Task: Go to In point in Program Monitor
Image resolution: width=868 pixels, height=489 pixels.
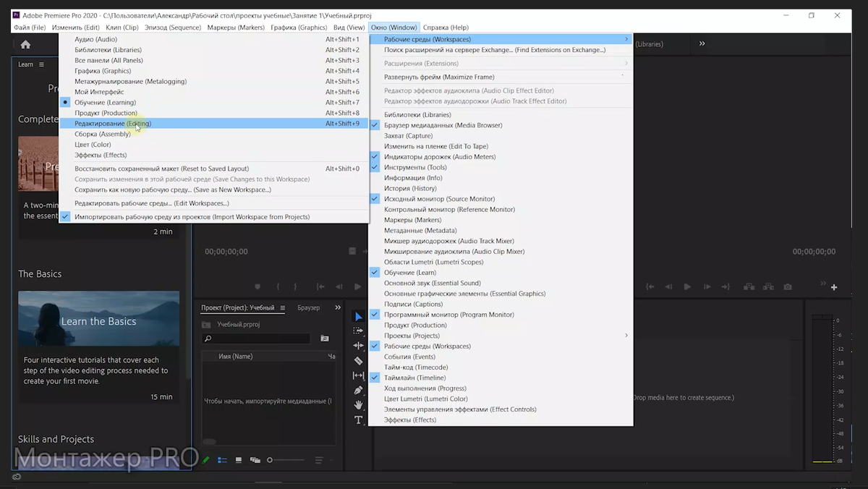Action: pos(650,287)
